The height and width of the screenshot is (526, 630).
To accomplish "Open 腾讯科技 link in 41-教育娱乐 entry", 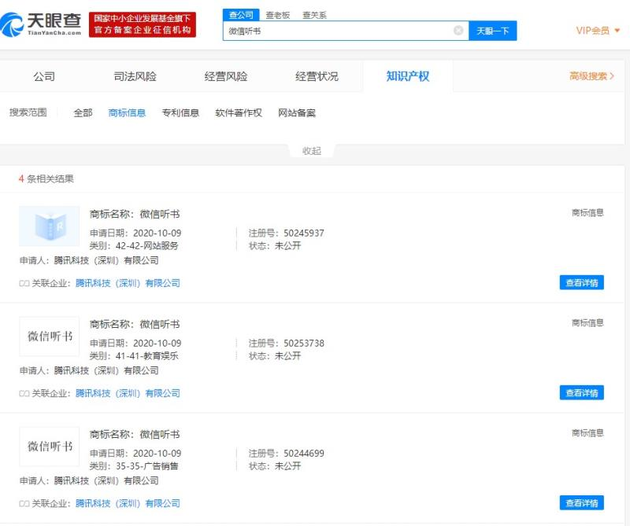I will pos(128,393).
